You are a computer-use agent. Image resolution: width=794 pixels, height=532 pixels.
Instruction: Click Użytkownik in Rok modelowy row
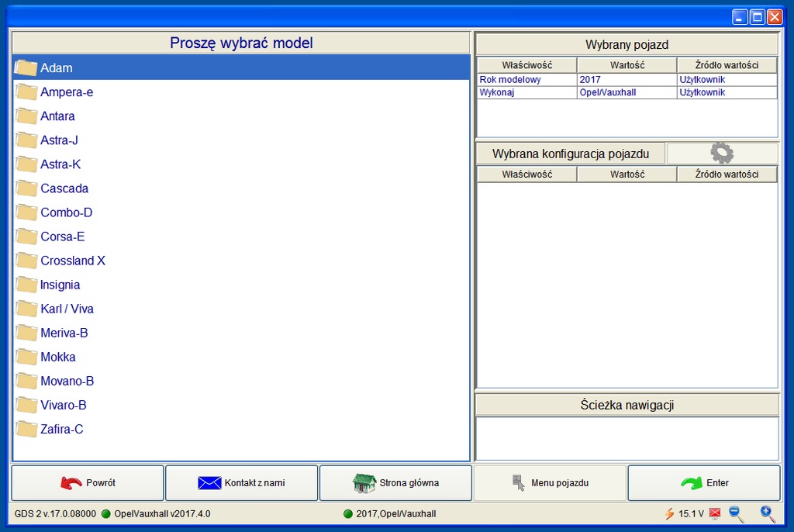coord(727,80)
